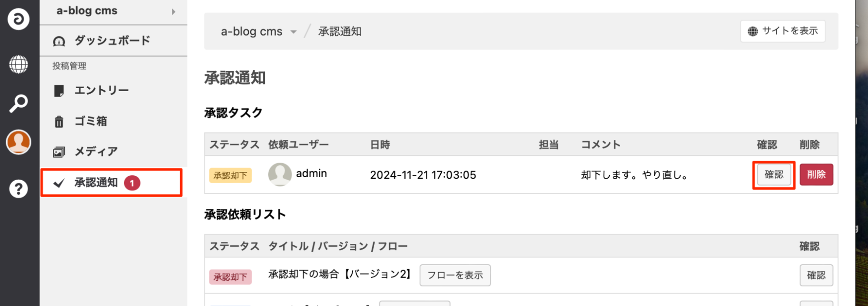The height and width of the screenshot is (306, 868).
Task: Select 承認通知 in the sidebar menu
Action: [x=96, y=183]
